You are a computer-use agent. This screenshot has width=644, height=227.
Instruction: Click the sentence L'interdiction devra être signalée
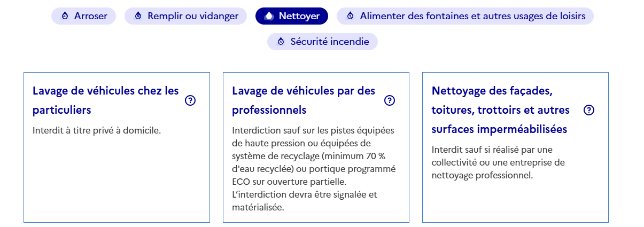[305, 200]
